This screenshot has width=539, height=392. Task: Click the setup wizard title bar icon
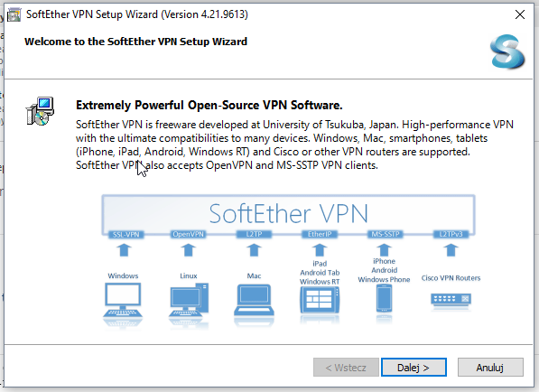tap(14, 14)
